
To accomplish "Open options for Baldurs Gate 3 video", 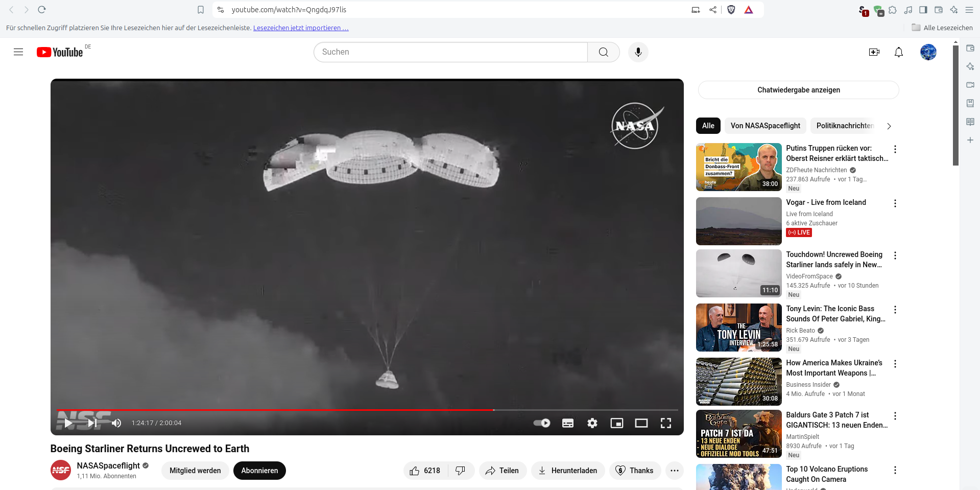I will (x=895, y=416).
